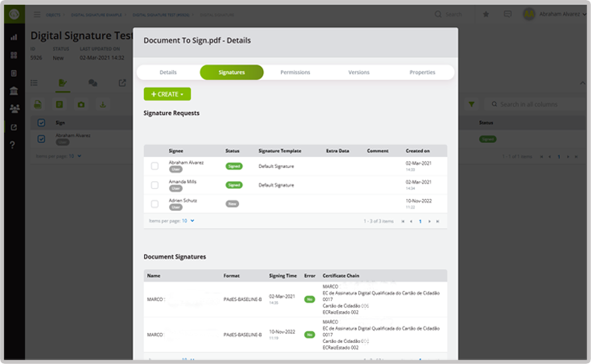Image resolution: width=591 pixels, height=364 pixels.
Task: Open the users group icon in sidebar
Action: 14,109
